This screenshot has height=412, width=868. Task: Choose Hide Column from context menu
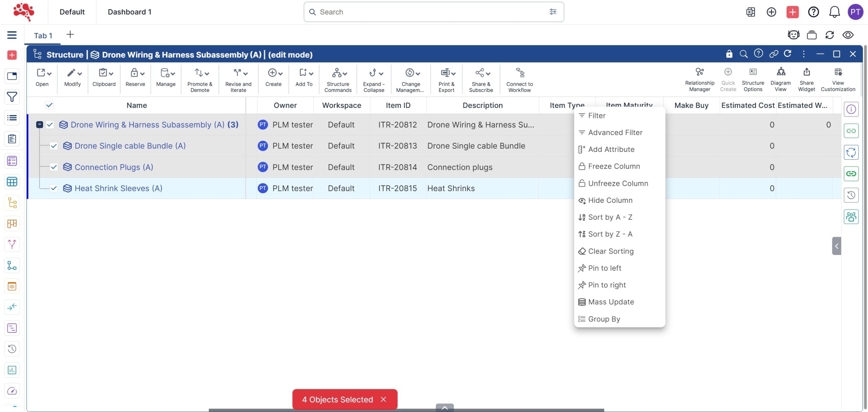[x=610, y=200]
